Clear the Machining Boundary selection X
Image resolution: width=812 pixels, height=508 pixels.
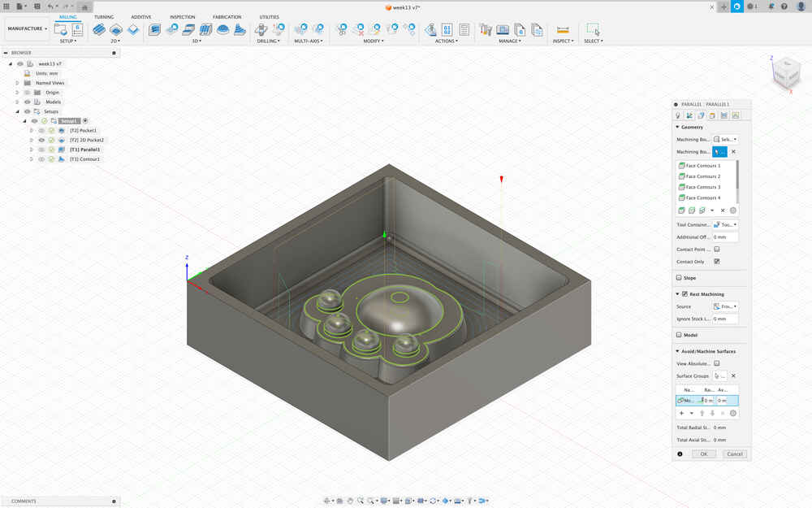coord(733,152)
